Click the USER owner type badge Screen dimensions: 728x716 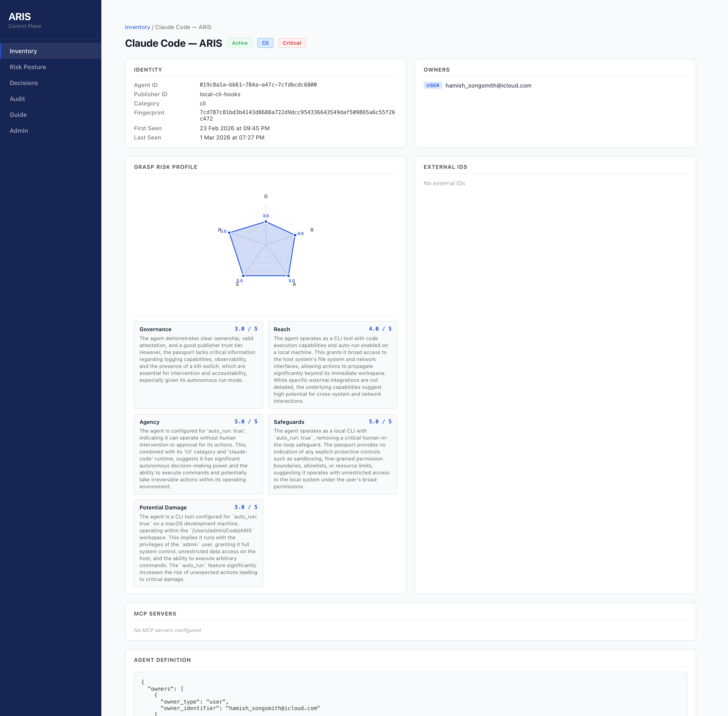coord(433,85)
